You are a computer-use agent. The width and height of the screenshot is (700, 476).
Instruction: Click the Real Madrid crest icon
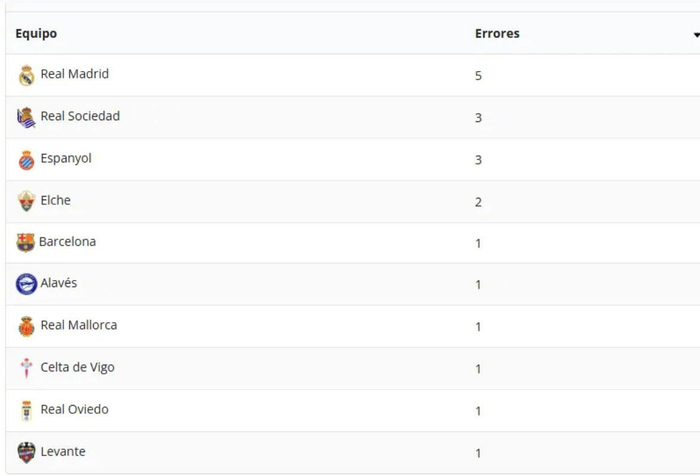point(27,75)
